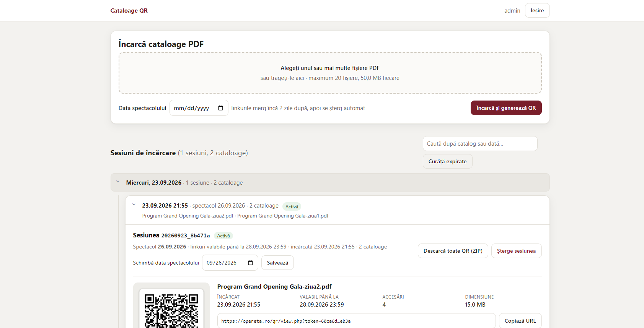Click the Cataloage QR logo link
644x328 pixels.
click(x=129, y=11)
